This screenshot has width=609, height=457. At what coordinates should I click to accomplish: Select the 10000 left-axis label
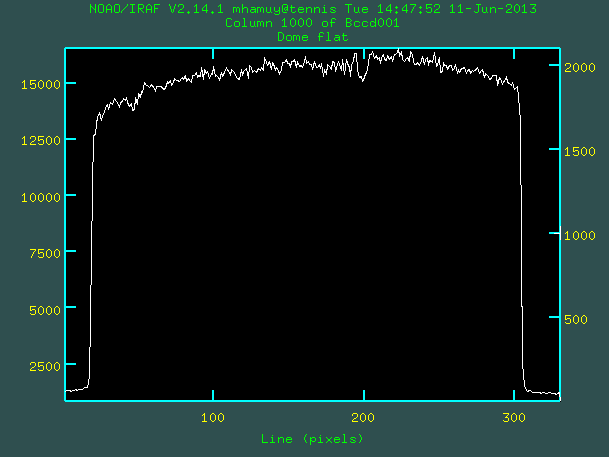click(41, 198)
